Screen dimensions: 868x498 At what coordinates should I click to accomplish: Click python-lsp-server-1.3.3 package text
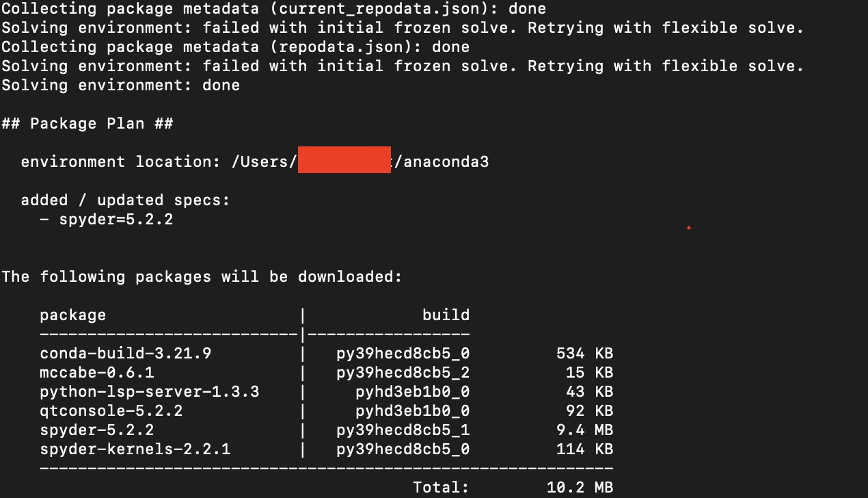coord(150,392)
